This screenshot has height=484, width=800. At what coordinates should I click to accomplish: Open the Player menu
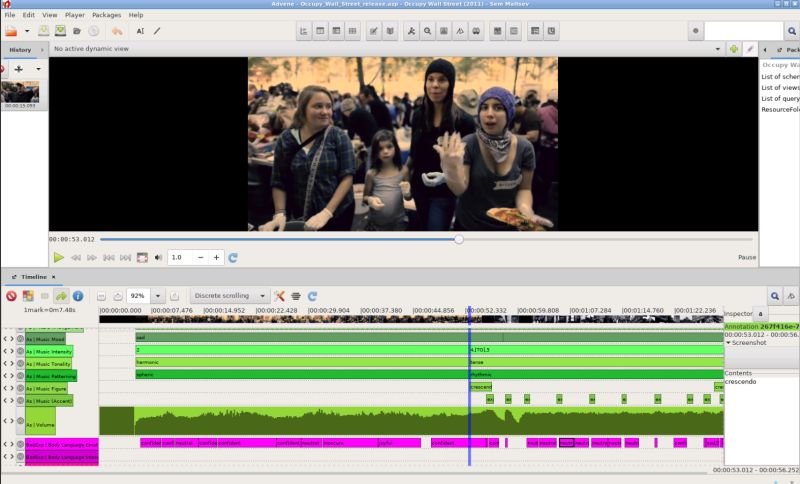point(74,15)
